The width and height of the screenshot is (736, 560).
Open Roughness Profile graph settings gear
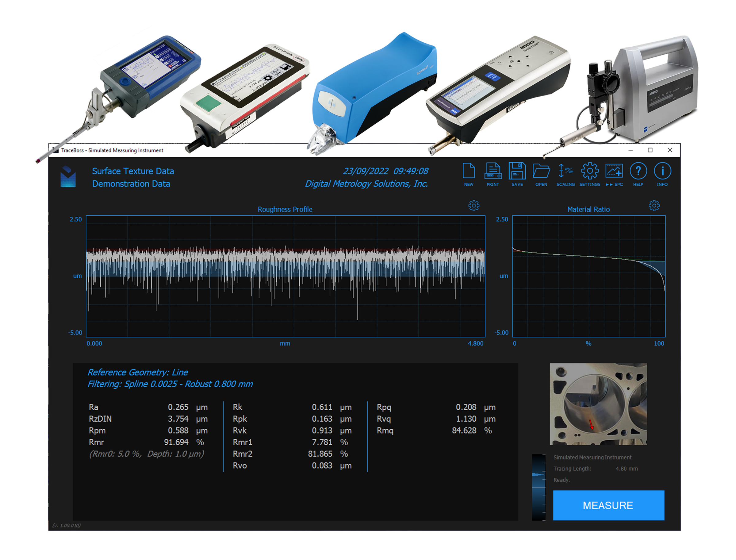[x=473, y=206]
